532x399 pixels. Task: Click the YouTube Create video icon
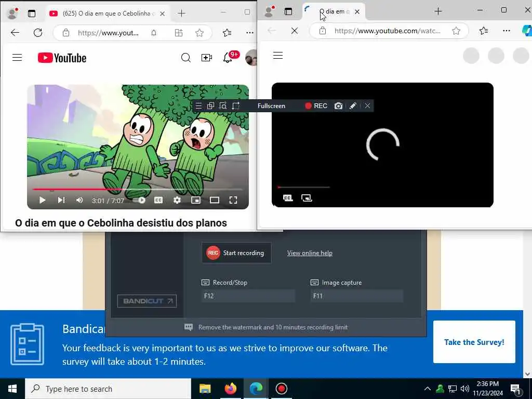pyautogui.click(x=207, y=58)
